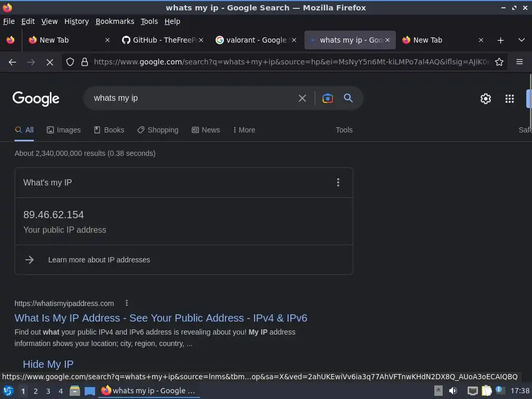Open the Hide My IP sublink
Viewport: 532px width, 399px height.
point(48,364)
